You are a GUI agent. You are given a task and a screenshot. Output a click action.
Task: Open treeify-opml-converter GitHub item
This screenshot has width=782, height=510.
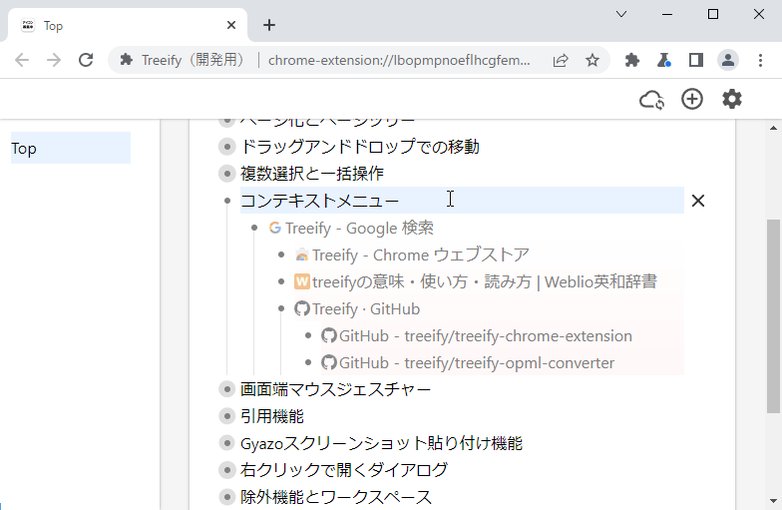(476, 362)
